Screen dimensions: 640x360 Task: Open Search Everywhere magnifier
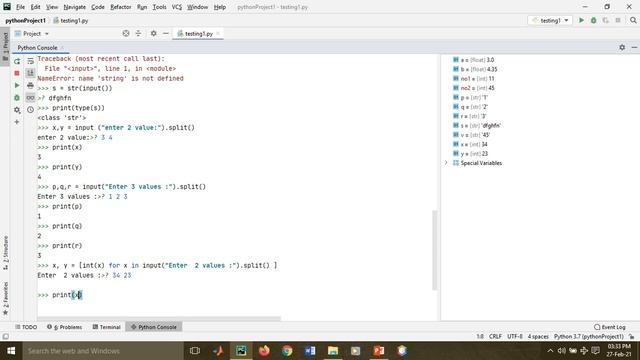[633, 20]
